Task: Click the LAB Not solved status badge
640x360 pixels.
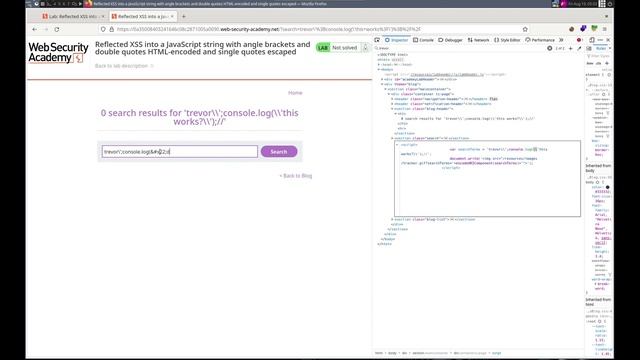Action: (337, 48)
